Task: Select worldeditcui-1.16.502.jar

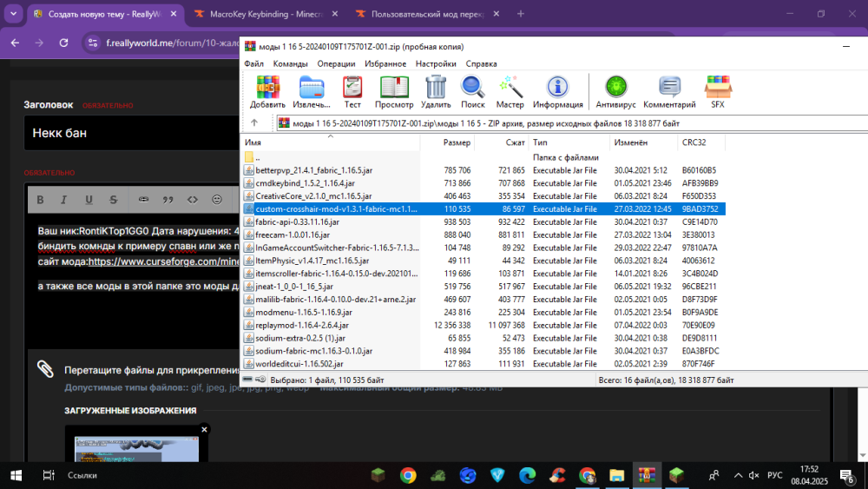Action: [x=299, y=364]
